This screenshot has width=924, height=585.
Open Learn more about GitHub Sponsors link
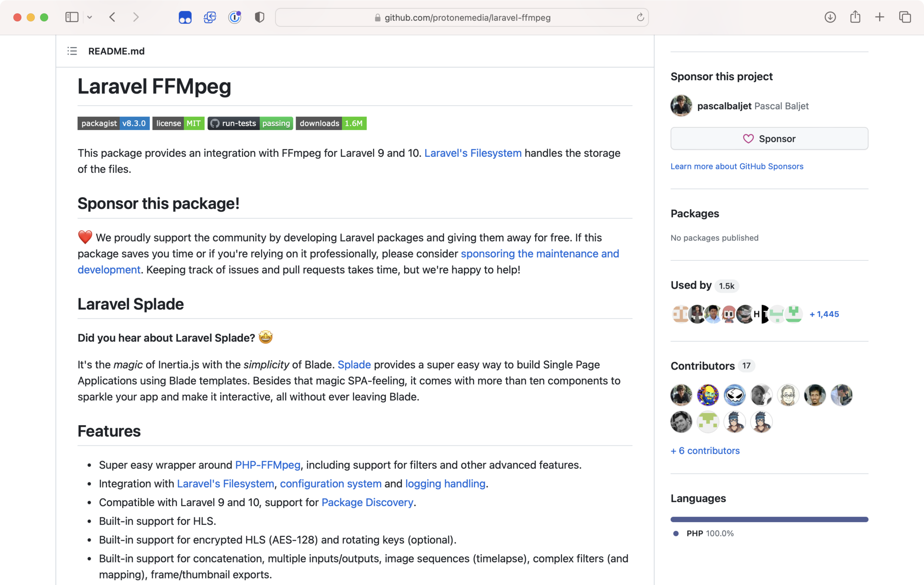click(x=737, y=166)
